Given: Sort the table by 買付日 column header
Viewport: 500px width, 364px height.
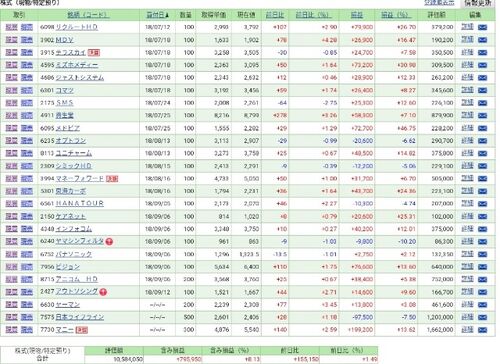Looking at the screenshot, I should click(158, 15).
